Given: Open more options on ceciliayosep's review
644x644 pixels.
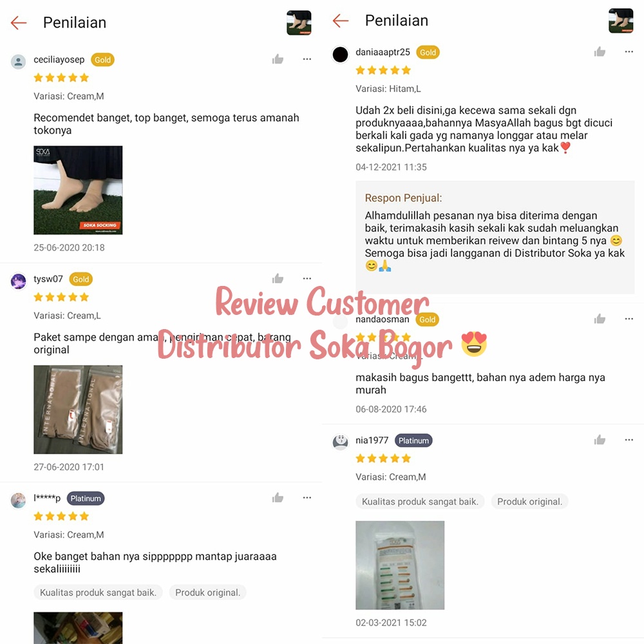Looking at the screenshot, I should (307, 59).
